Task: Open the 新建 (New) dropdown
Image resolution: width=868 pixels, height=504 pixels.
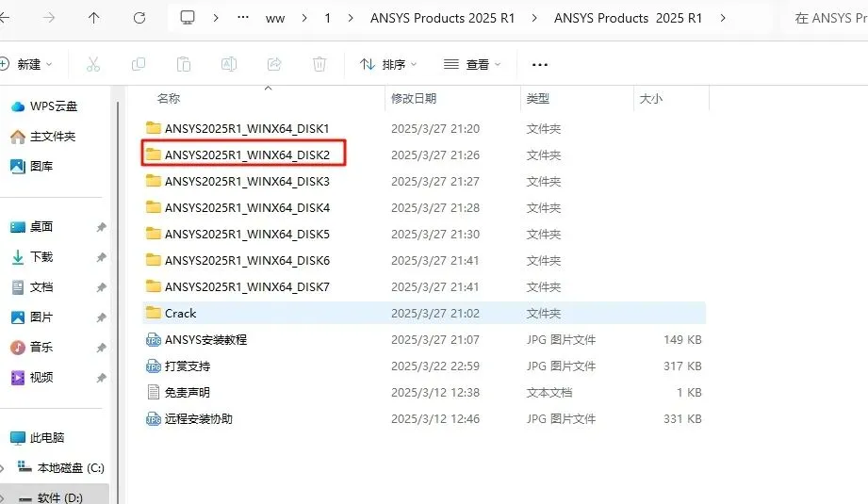Action: tap(26, 64)
